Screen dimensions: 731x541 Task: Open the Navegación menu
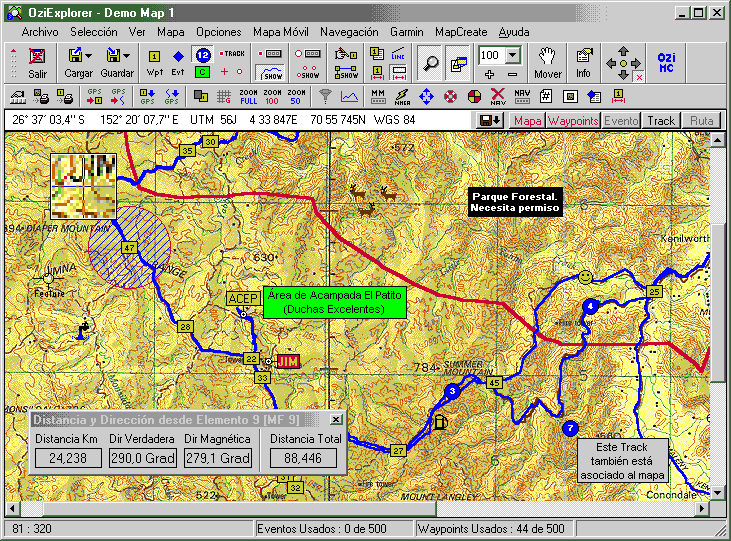tap(349, 32)
